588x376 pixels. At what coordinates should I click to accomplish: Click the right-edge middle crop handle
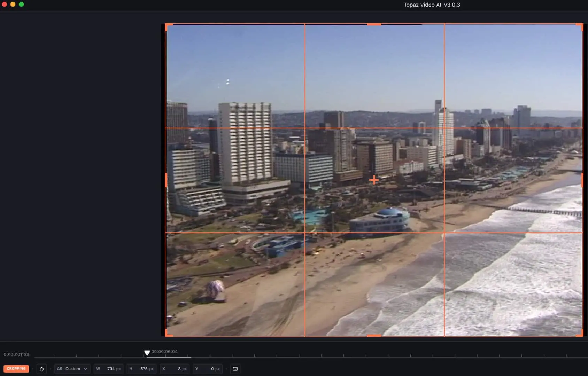pyautogui.click(x=582, y=180)
